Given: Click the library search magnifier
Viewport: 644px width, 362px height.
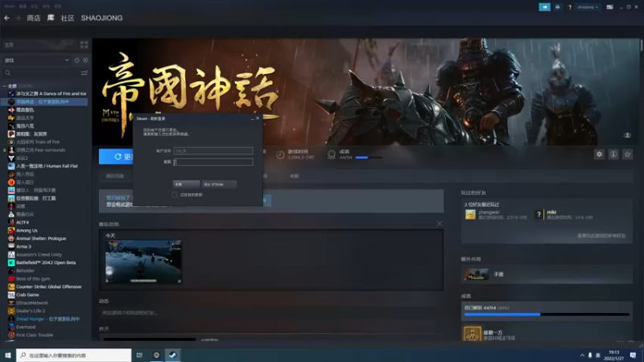Looking at the screenshot, I should [8, 73].
